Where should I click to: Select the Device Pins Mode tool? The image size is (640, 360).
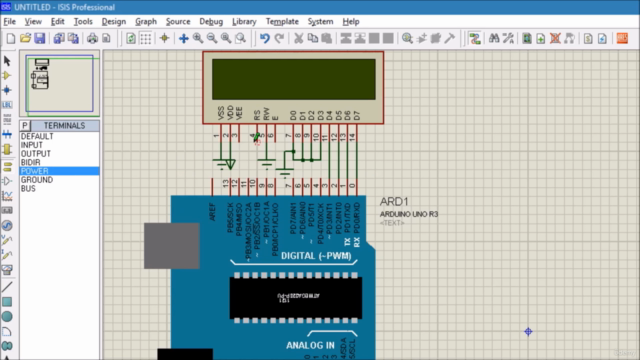7,181
